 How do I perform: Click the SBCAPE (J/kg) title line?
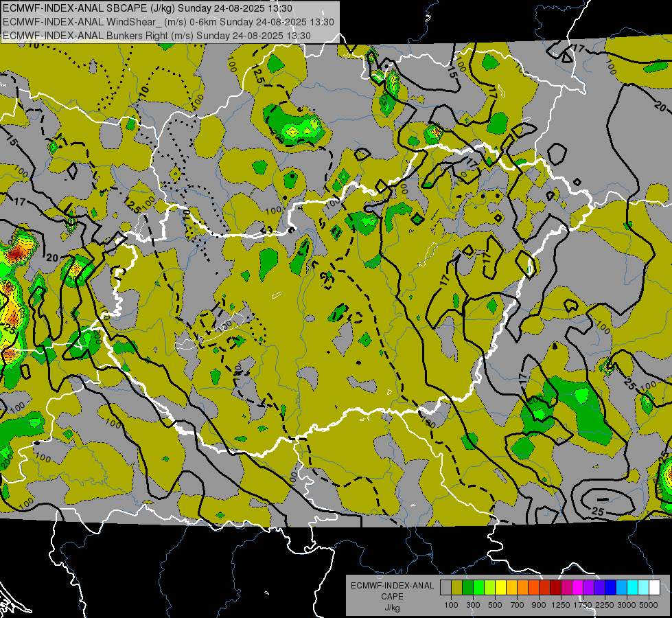[x=148, y=8]
